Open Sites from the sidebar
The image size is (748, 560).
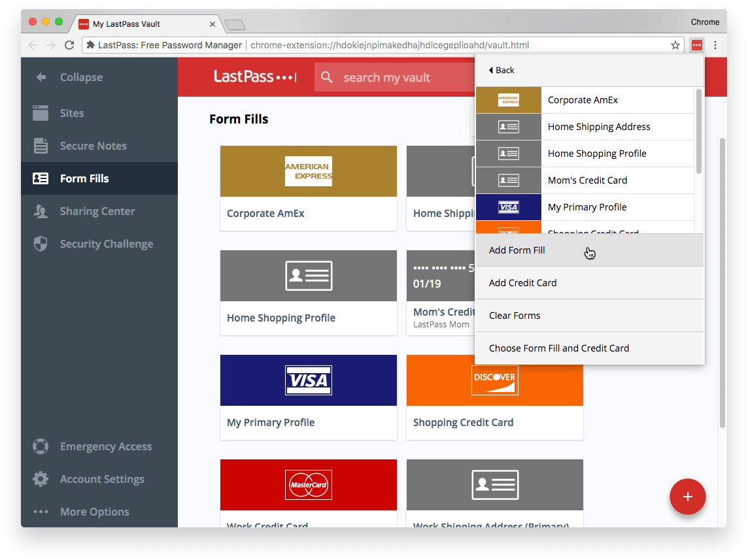pos(71,113)
